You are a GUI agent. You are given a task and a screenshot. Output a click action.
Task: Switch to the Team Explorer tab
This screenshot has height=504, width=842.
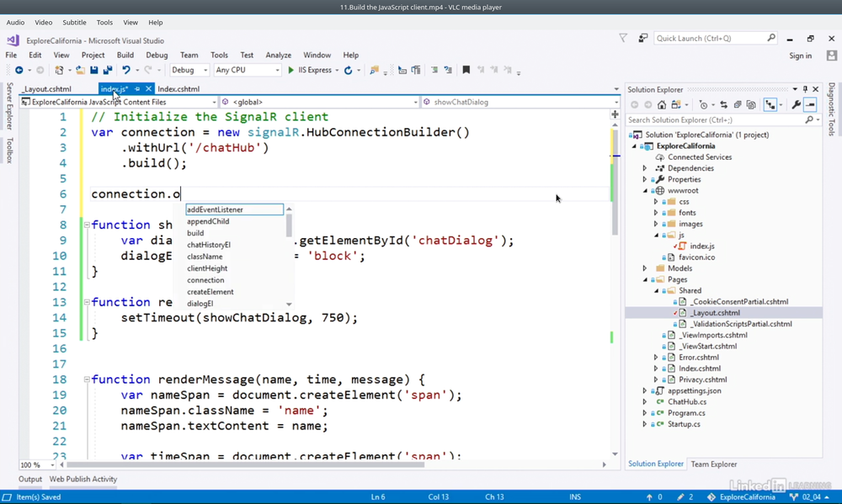[x=714, y=464]
